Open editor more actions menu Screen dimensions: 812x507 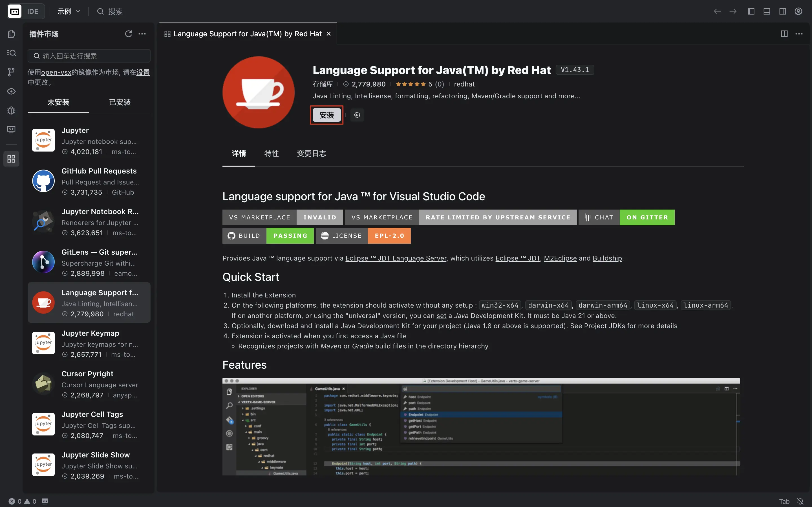(x=799, y=34)
